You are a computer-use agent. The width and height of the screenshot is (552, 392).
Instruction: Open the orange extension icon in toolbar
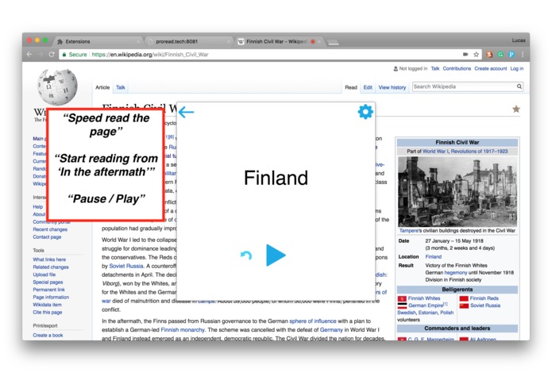[x=489, y=55]
